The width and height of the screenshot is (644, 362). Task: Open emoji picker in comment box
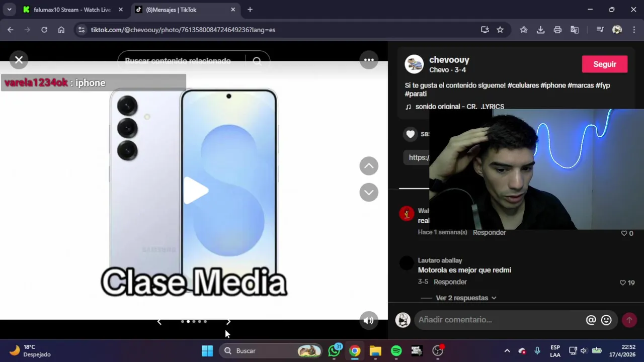pyautogui.click(x=606, y=320)
